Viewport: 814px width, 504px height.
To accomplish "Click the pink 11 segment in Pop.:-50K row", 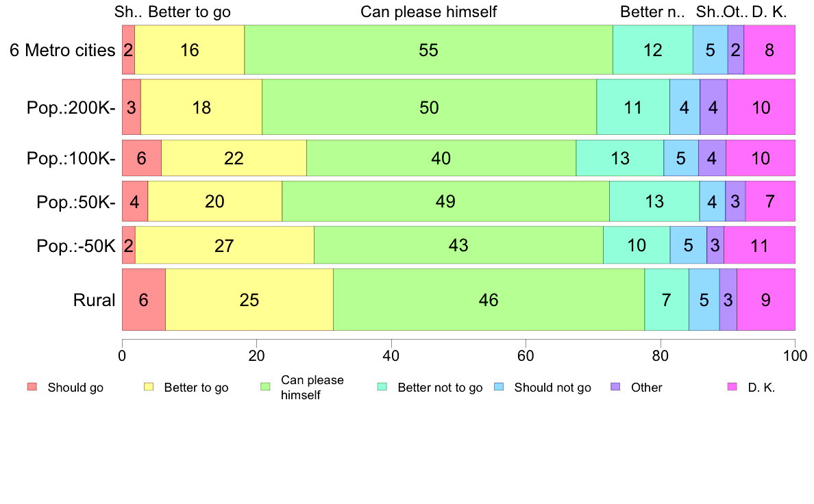I will pyautogui.click(x=759, y=245).
